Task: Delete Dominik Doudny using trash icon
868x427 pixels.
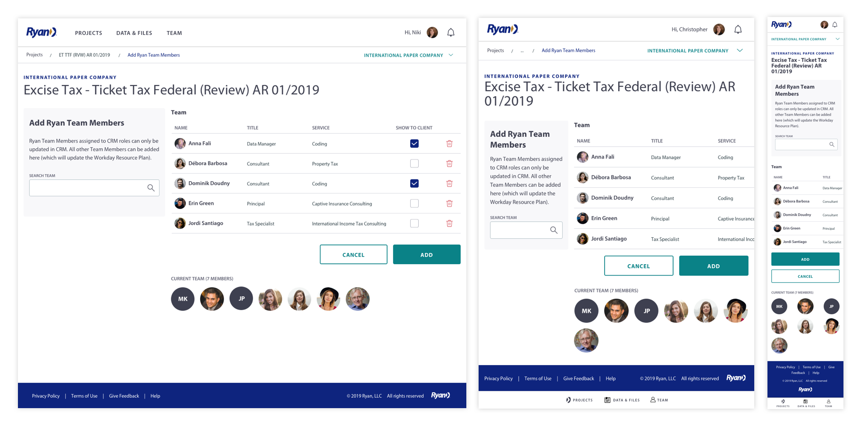Action: point(449,184)
